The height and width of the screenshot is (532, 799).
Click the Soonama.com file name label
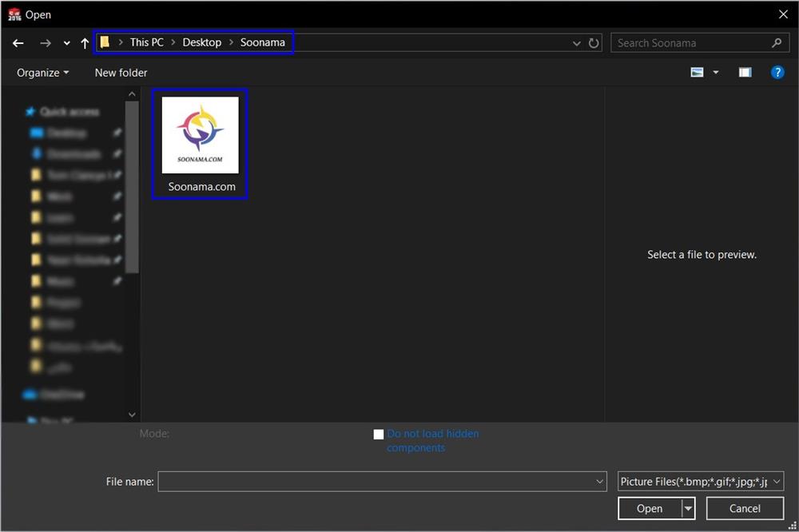[x=202, y=186]
